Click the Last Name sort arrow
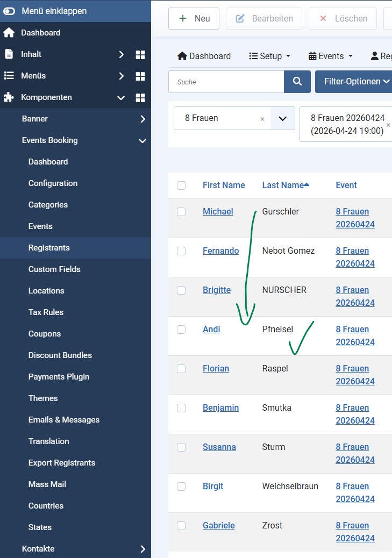The width and height of the screenshot is (392, 558). [x=307, y=185]
